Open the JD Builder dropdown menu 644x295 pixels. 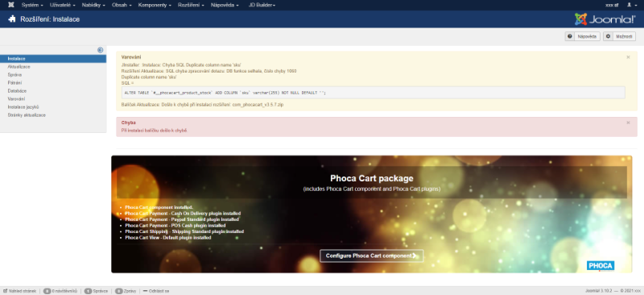coord(262,5)
